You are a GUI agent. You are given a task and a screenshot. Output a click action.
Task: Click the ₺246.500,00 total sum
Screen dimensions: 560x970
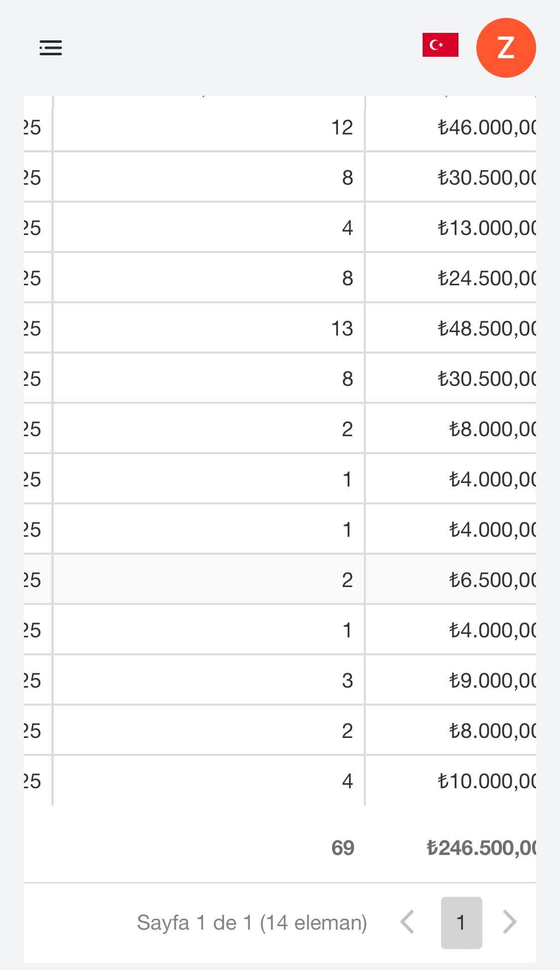click(x=481, y=848)
